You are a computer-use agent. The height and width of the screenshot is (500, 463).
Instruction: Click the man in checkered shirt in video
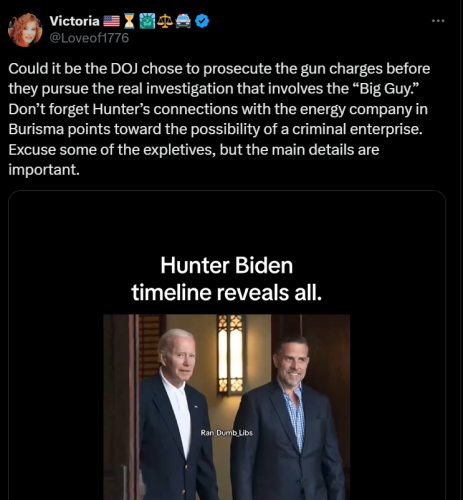[288, 420]
